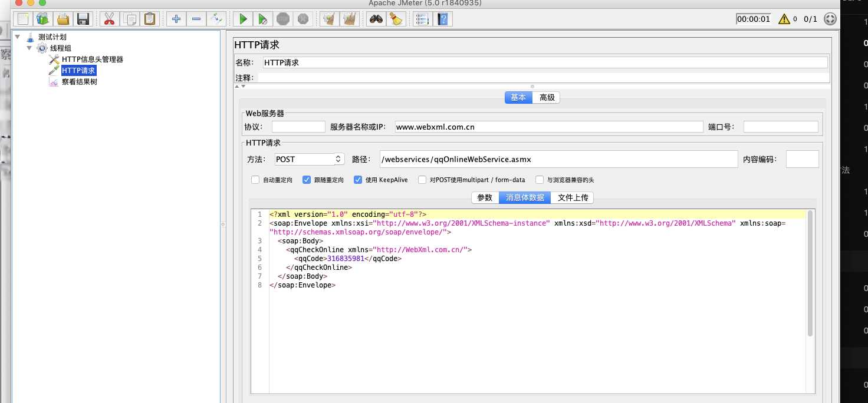Click the 协议 protocol field

coord(298,127)
